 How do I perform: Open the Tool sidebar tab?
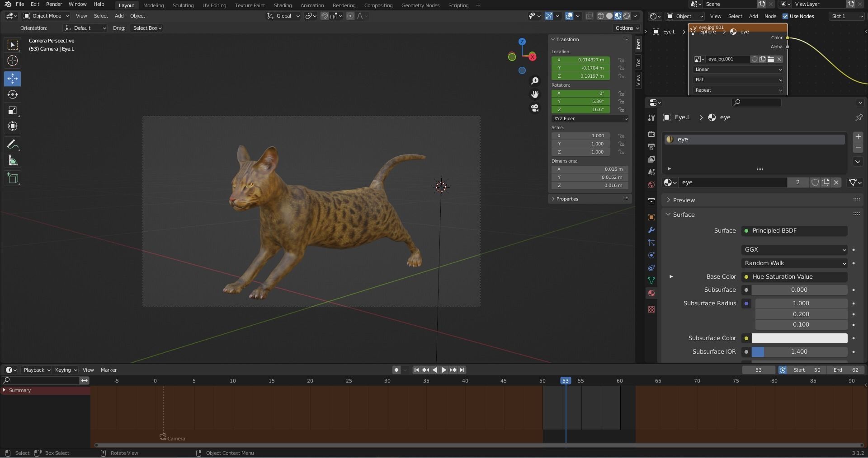[x=638, y=62]
